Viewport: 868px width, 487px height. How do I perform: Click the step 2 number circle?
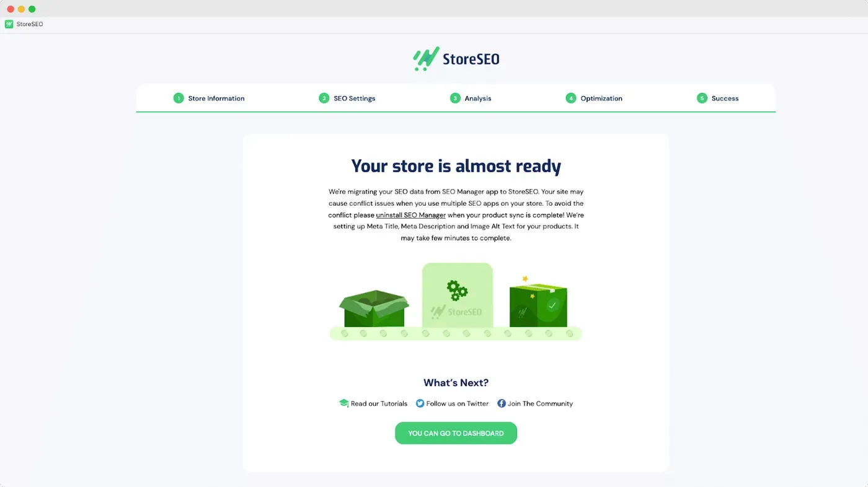coord(324,98)
